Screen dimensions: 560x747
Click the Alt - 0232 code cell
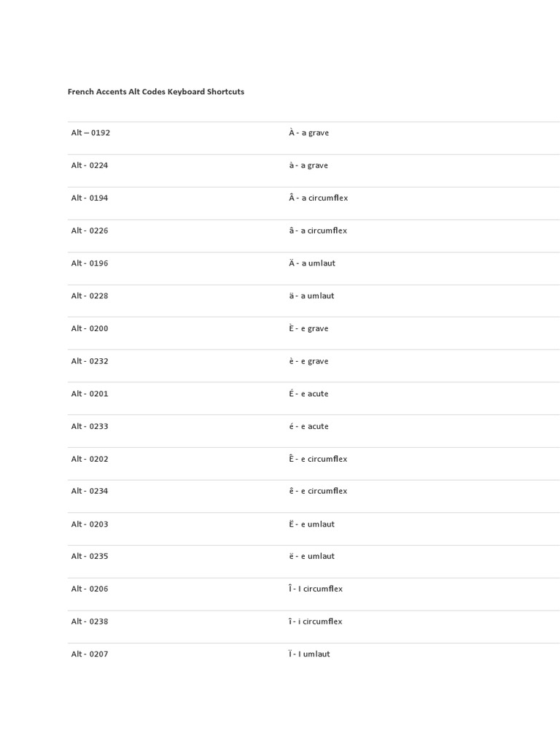tap(90, 361)
